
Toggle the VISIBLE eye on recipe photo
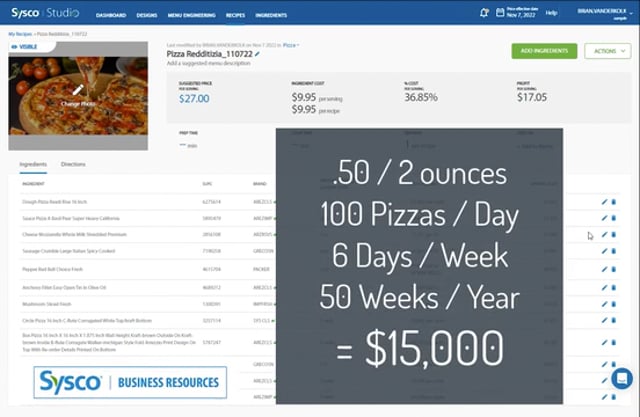coord(14,47)
